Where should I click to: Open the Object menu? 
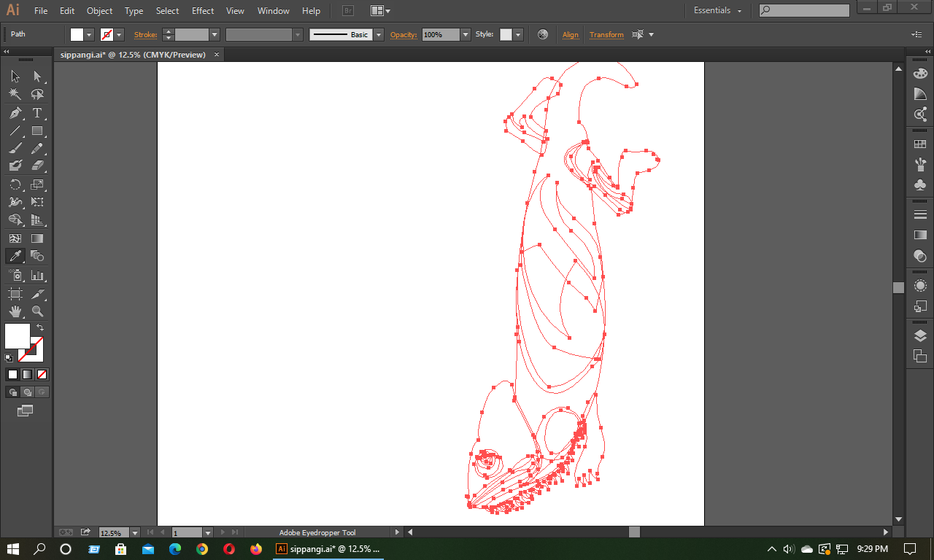(x=99, y=11)
